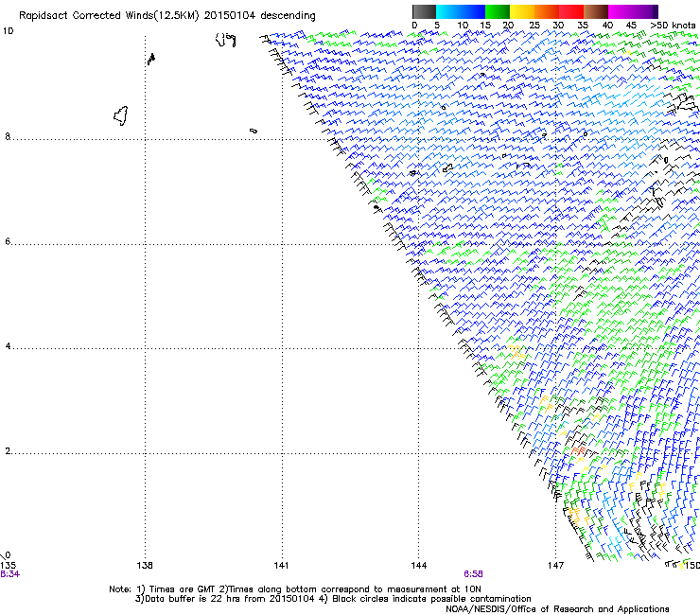The width and height of the screenshot is (700, 615).
Task: Click the green 15-20 knots color segment
Action: pos(498,11)
